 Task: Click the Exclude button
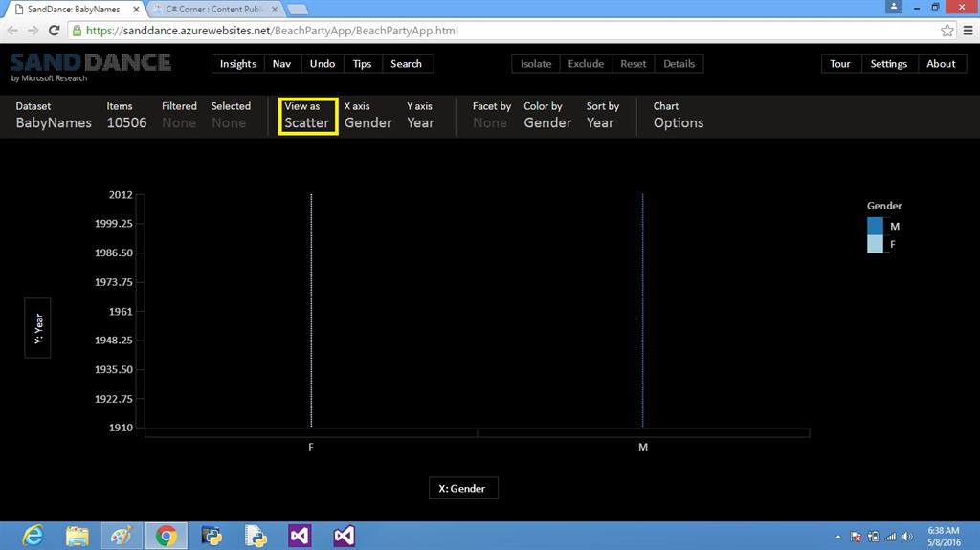[586, 64]
